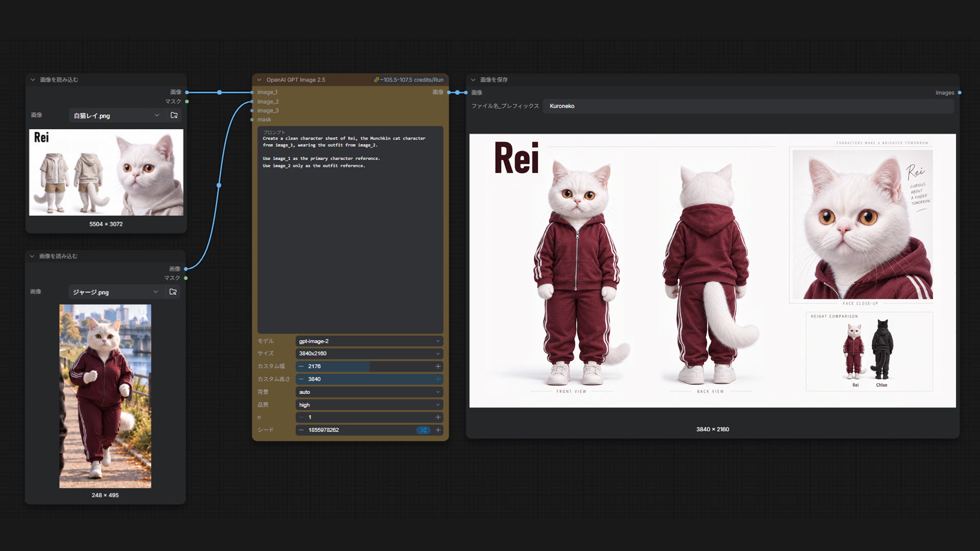Click lower load node 画像 output socket
The image size is (980, 551).
[186, 269]
